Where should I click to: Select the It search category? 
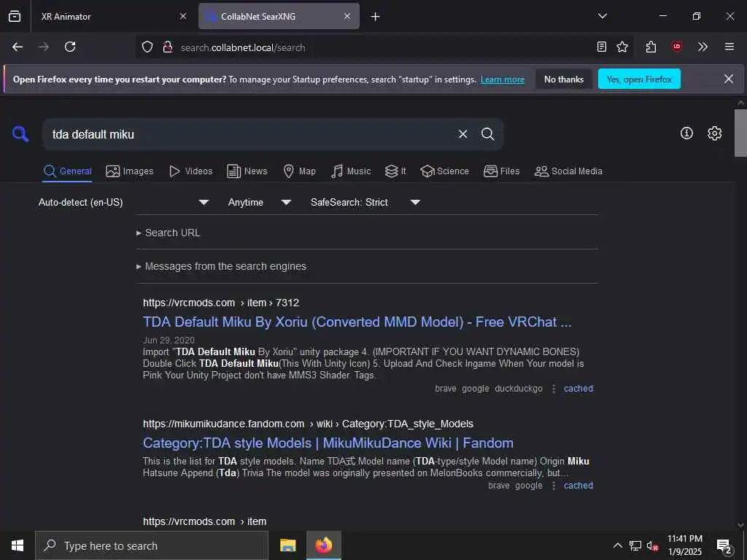point(395,171)
